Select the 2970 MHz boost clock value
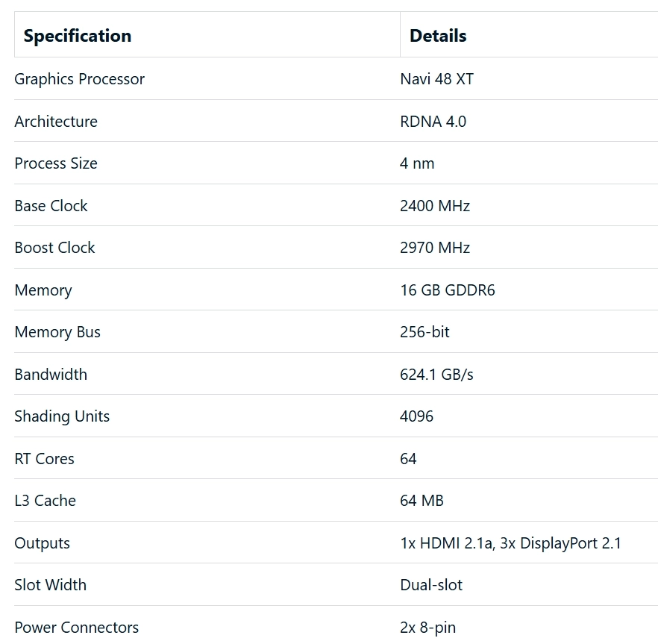The image size is (658, 644). (435, 248)
